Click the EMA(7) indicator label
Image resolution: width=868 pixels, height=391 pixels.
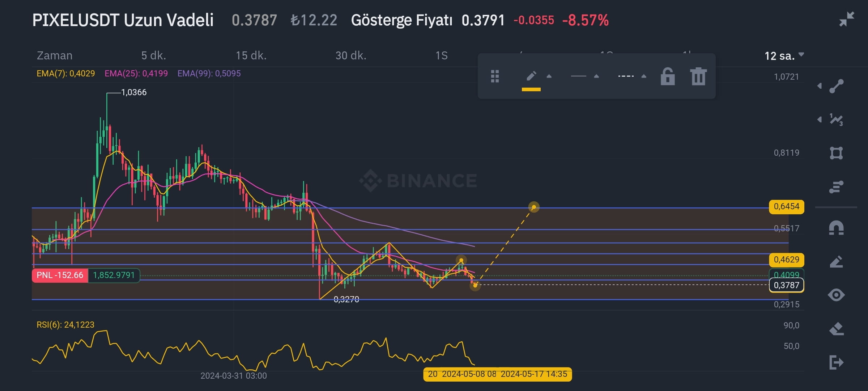click(x=64, y=73)
